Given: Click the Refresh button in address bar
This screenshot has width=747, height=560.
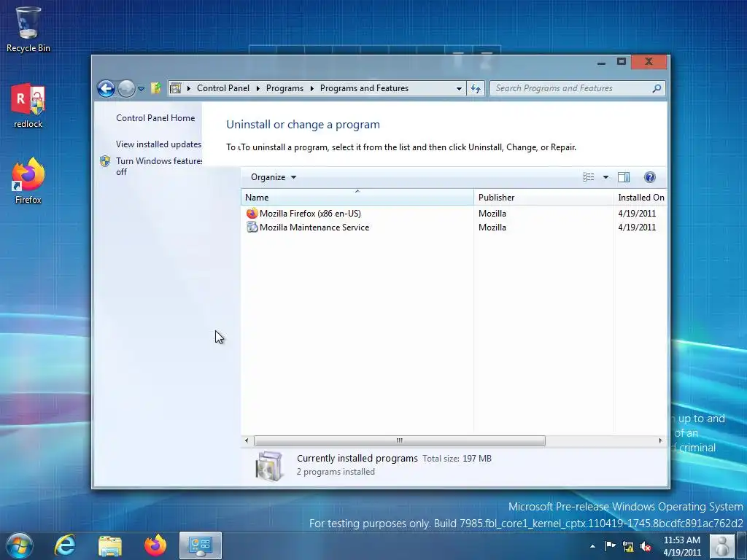Looking at the screenshot, I should pyautogui.click(x=476, y=88).
